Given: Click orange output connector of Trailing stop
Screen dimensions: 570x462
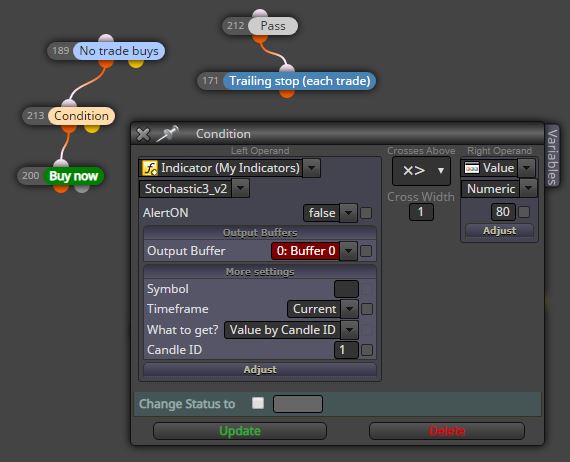Looking at the screenshot, I should click(287, 94).
